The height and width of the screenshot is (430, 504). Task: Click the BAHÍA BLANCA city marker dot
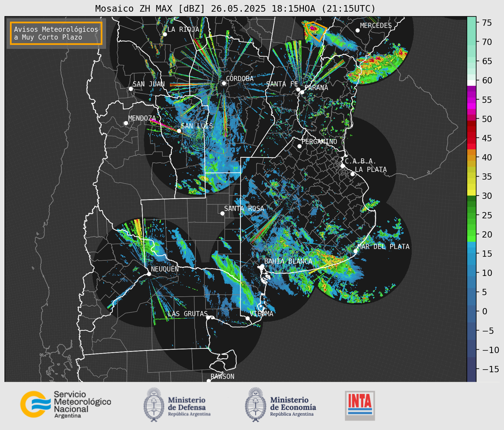(x=262, y=266)
